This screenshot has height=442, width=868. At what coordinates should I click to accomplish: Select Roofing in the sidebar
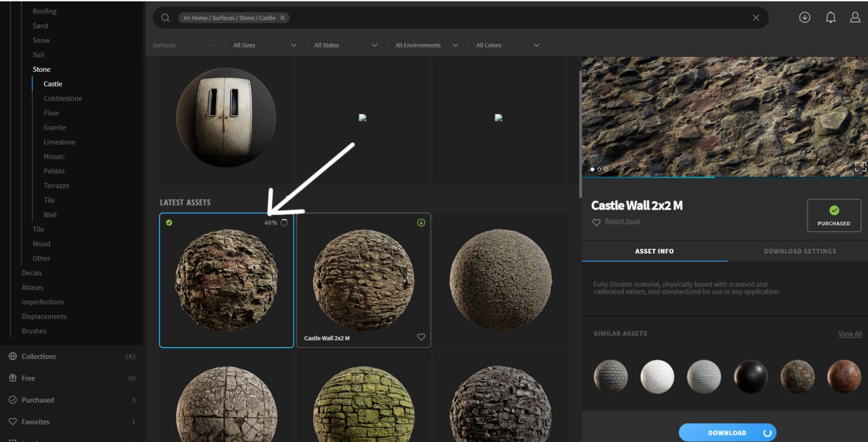45,12
